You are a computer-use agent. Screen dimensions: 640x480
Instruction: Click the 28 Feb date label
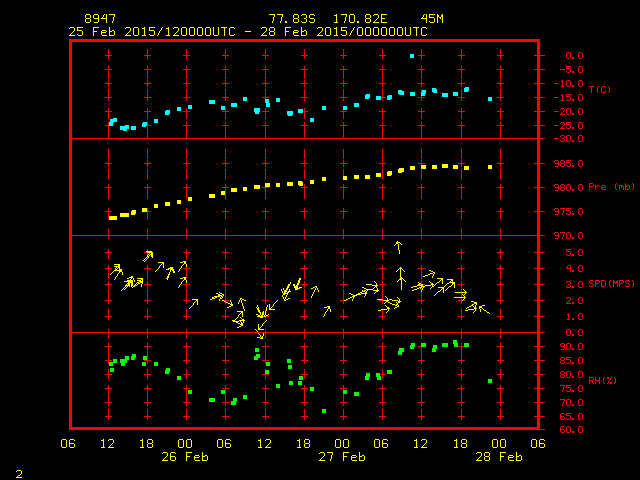pyautogui.click(x=497, y=456)
